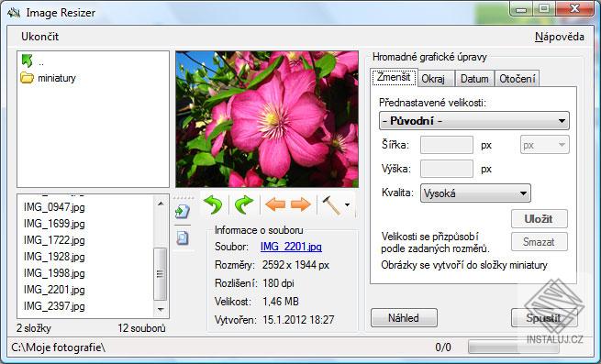This screenshot has width=601, height=364.
Task: Click the 0/0 progress counter
Action: tap(443, 347)
